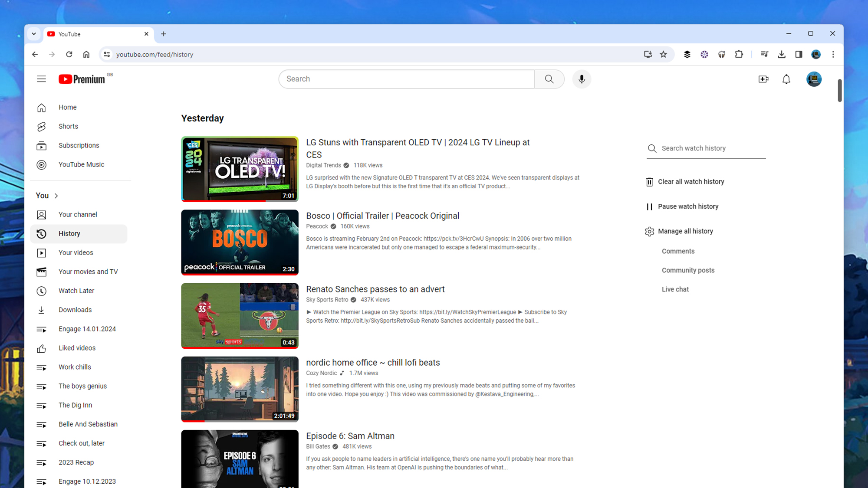
Task: Click the search watch history magnifier icon
Action: (651, 148)
